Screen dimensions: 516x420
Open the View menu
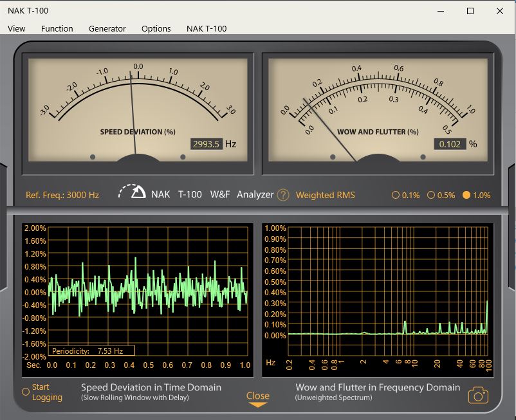pos(17,28)
